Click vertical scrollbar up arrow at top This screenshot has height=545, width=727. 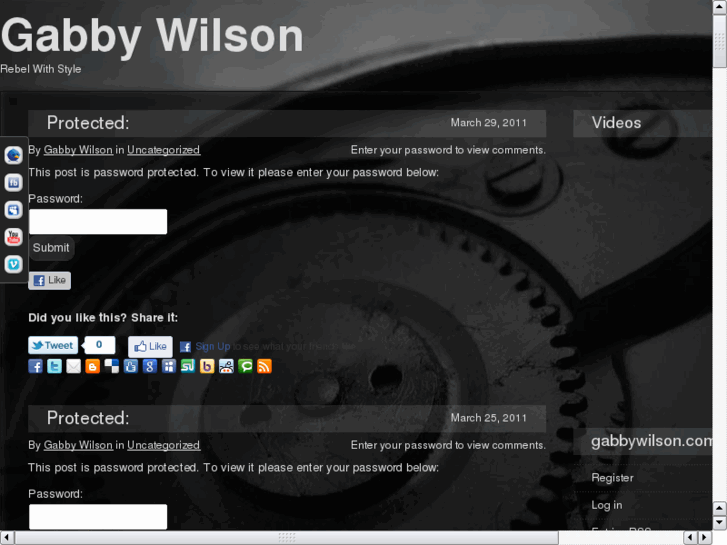pos(720,7)
